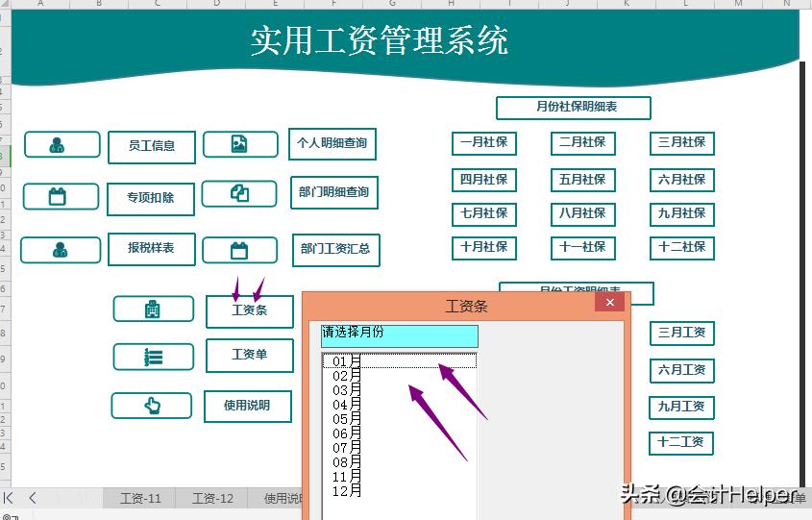Click the hand pointer icon beside 使用说明
Viewport: 812px width, 520px height.
pyautogui.click(x=152, y=405)
